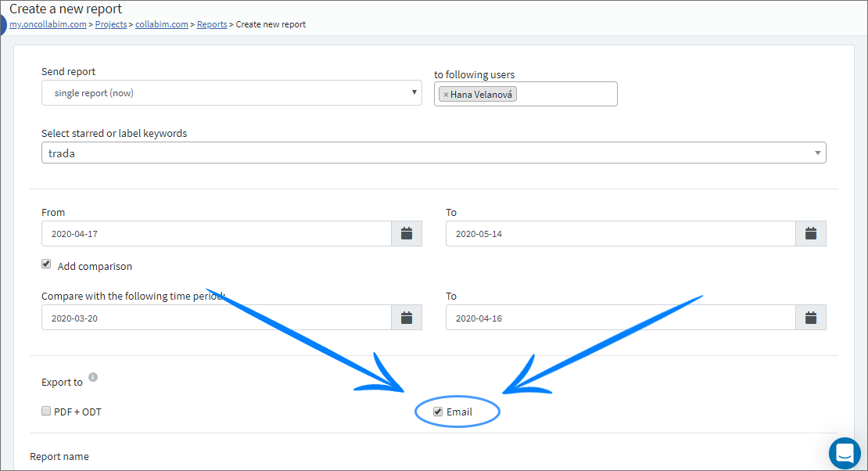Return to the Reports breadcrumb link

pos(212,24)
